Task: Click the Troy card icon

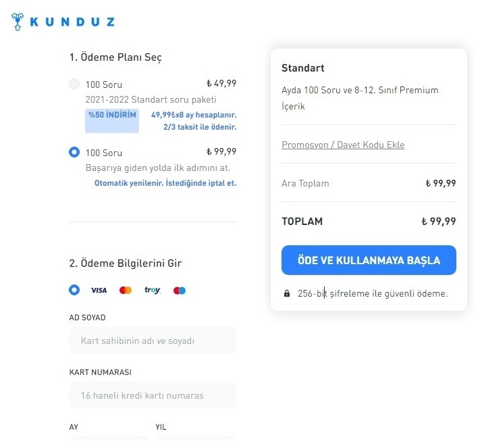Action: pos(153,291)
